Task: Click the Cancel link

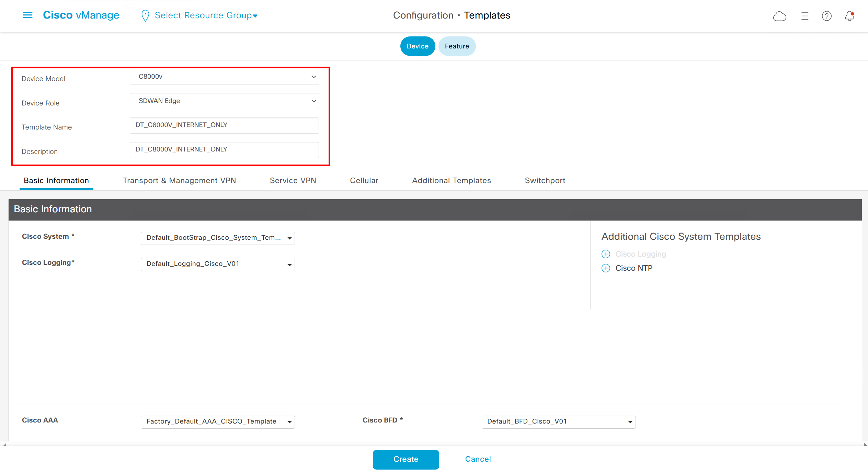Action: click(478, 459)
